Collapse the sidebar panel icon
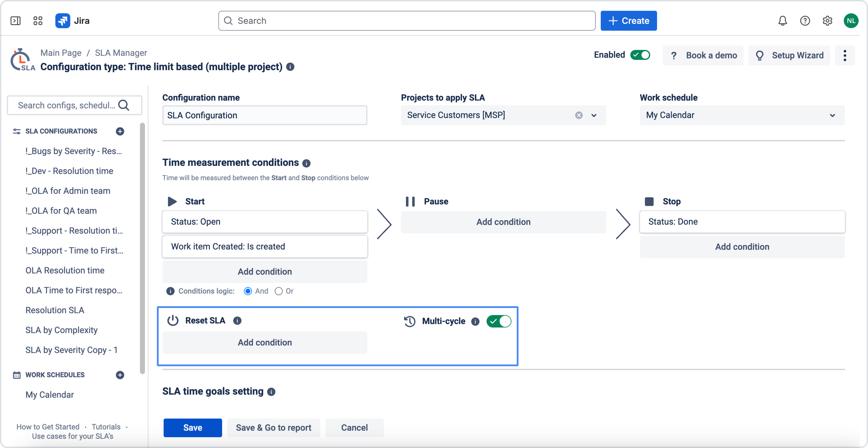The width and height of the screenshot is (868, 448). pyautogui.click(x=15, y=21)
